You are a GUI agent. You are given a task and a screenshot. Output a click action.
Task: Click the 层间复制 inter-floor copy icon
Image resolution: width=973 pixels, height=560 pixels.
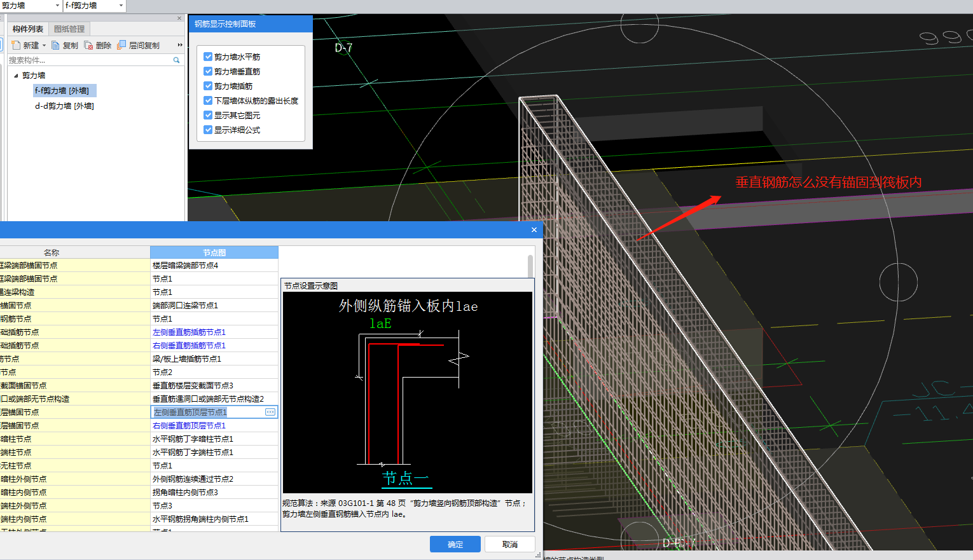pos(121,45)
